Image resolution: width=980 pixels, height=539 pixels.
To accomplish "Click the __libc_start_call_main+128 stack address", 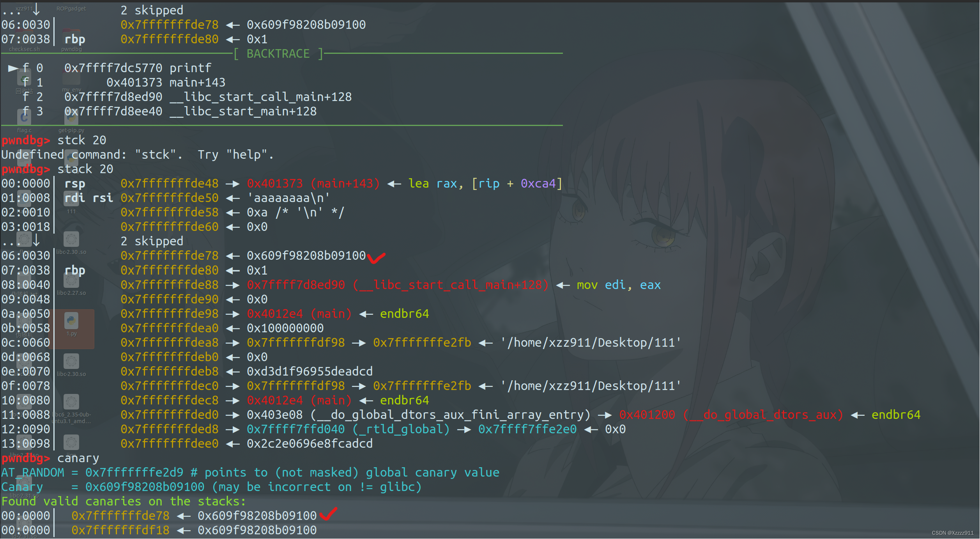I will click(397, 285).
